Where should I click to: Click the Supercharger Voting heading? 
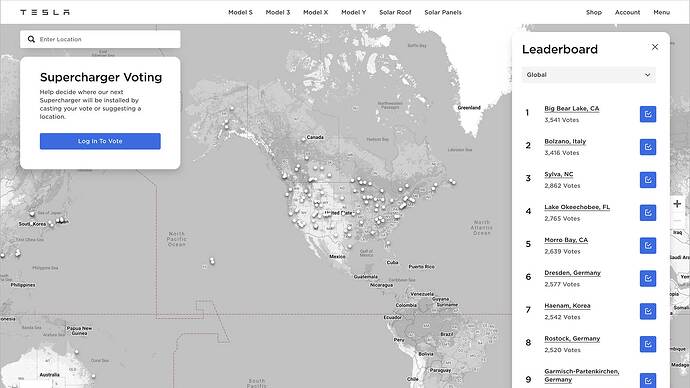coord(101,77)
